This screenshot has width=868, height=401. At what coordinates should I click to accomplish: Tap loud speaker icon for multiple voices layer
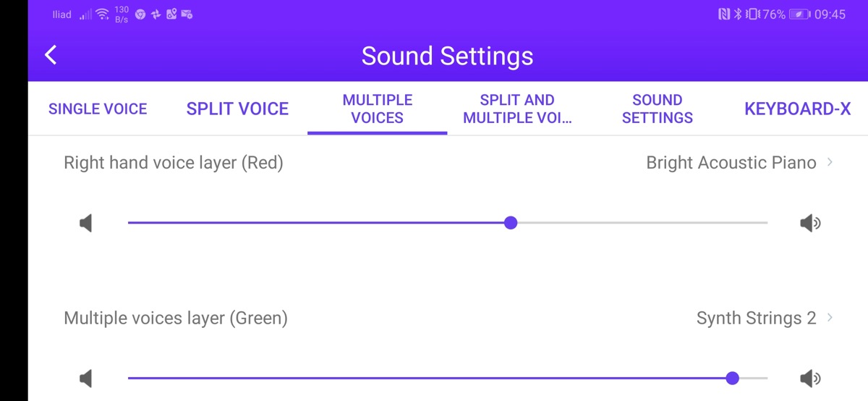point(810,378)
